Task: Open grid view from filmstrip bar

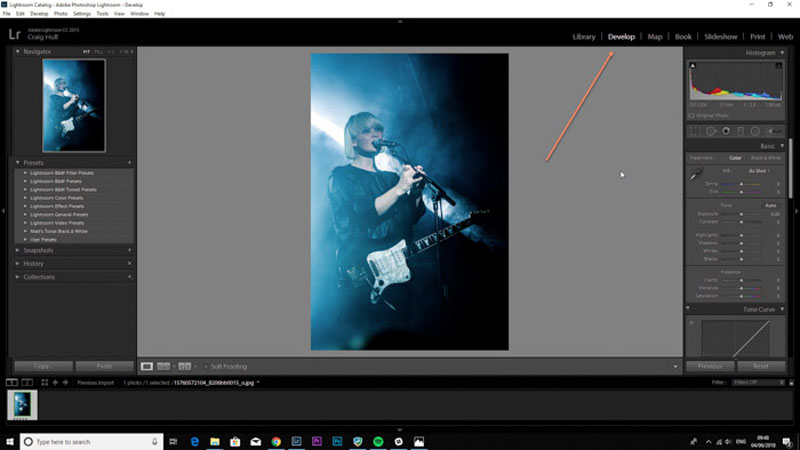Action: coord(44,382)
